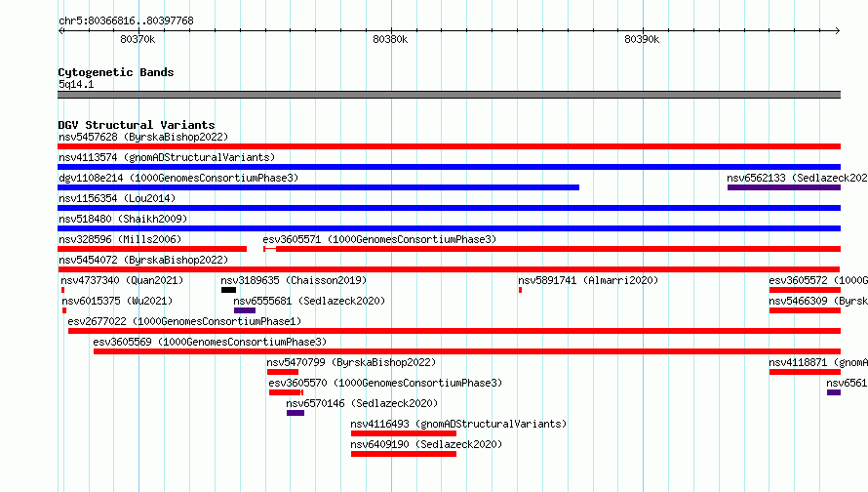Select the small red nsv4737340 marker
The image size is (868, 492).
[x=63, y=290]
